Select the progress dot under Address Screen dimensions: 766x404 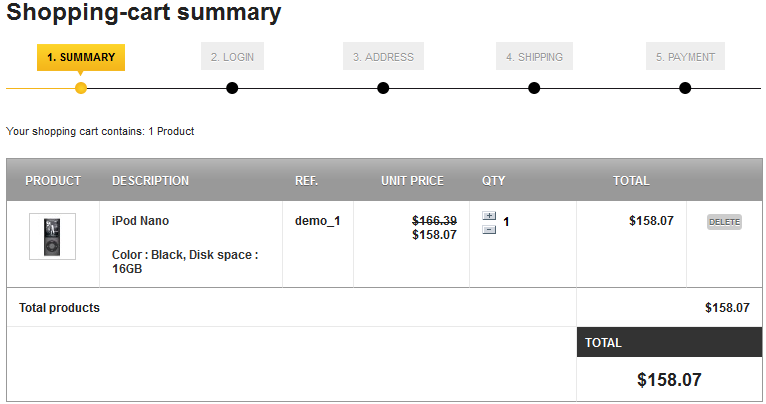coord(383,88)
